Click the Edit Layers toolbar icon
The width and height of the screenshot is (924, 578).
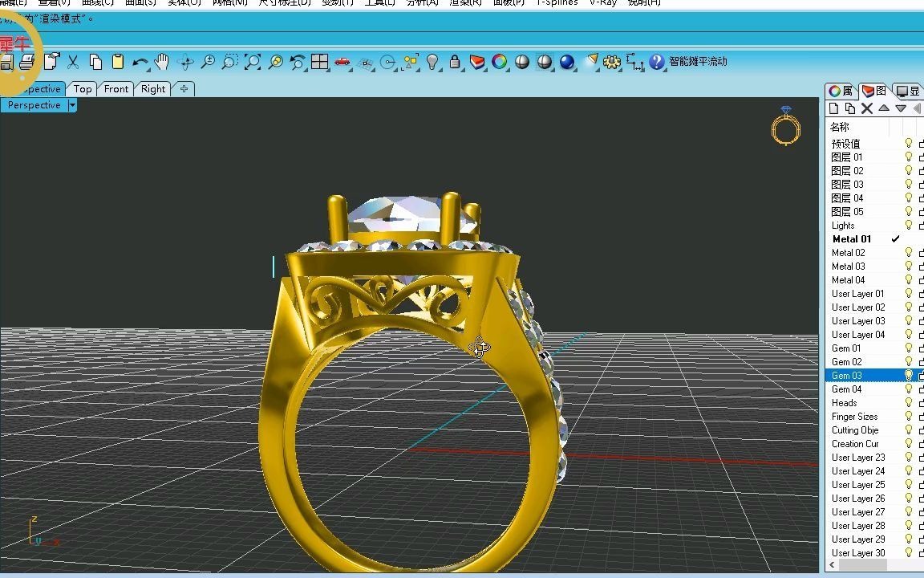point(477,61)
